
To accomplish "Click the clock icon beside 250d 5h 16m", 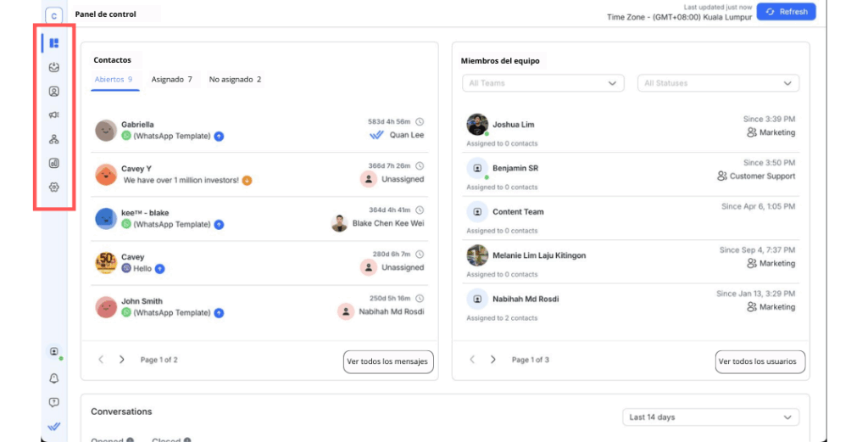I will 420,299.
